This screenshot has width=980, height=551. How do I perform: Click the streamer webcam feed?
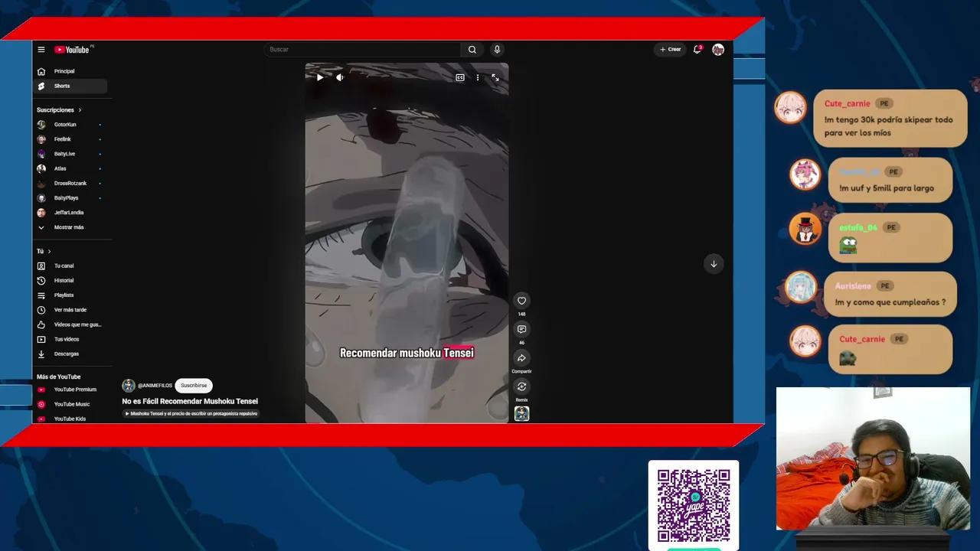tap(873, 458)
